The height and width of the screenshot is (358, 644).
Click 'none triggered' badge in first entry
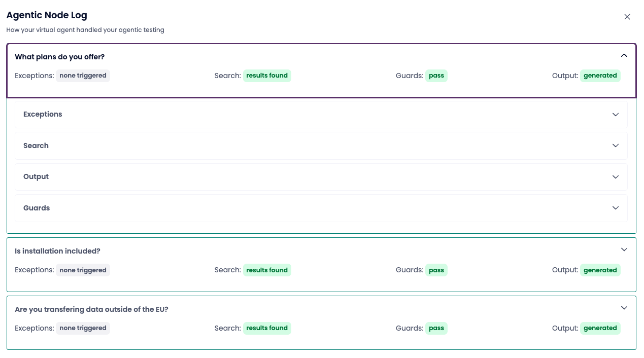pos(83,76)
